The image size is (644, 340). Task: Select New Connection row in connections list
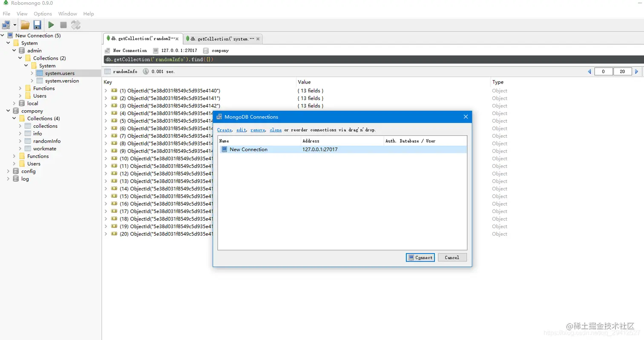342,150
